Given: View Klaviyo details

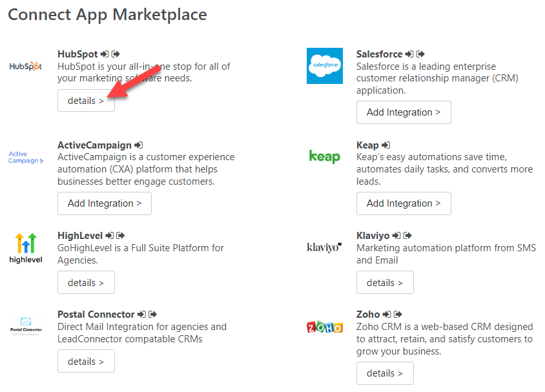Looking at the screenshot, I should pyautogui.click(x=385, y=282).
